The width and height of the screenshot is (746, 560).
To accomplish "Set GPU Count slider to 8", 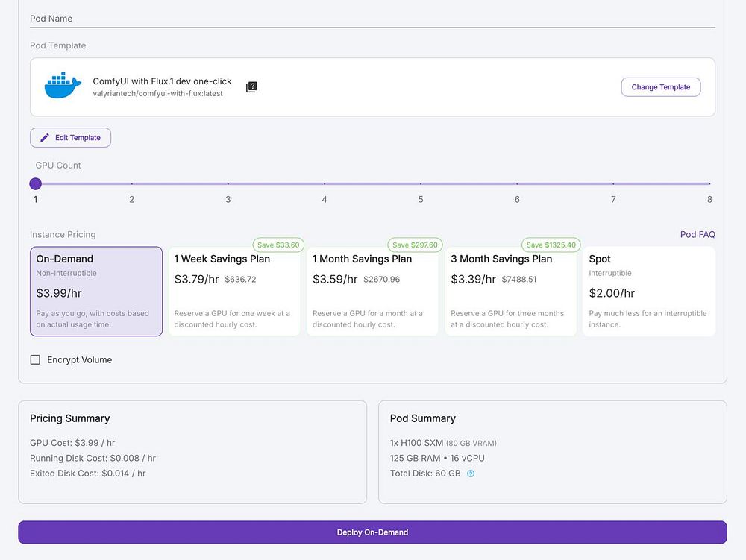I will [x=709, y=183].
